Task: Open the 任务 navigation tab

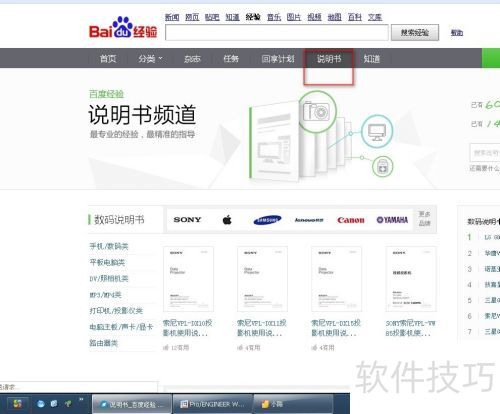Action: click(x=231, y=59)
